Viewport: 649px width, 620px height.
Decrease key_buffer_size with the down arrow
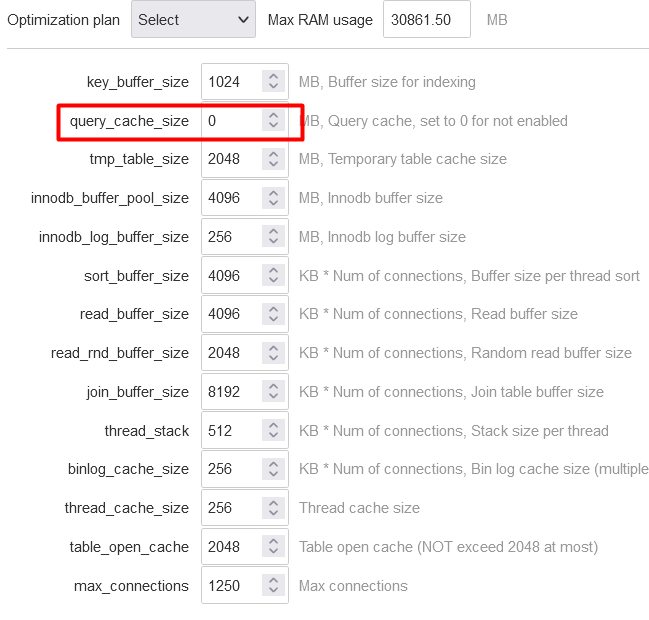coord(273,87)
